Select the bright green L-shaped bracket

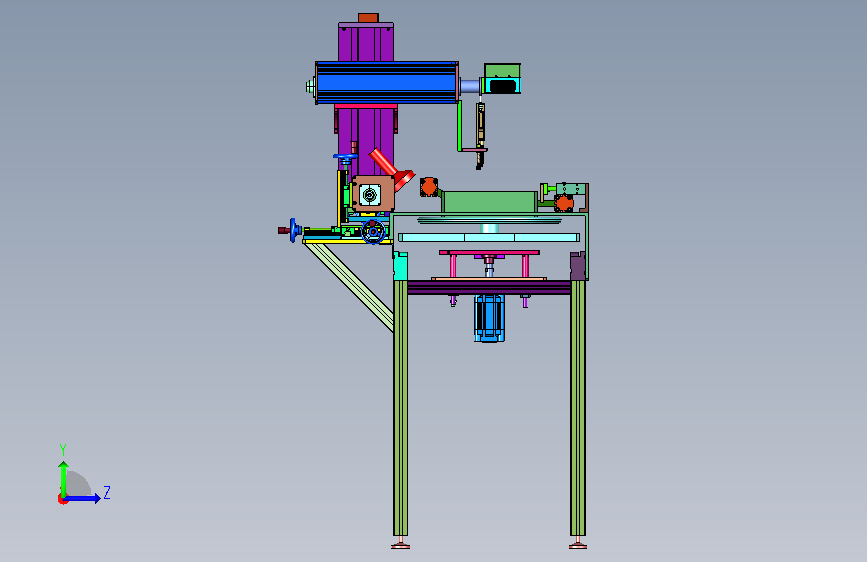coord(459,126)
